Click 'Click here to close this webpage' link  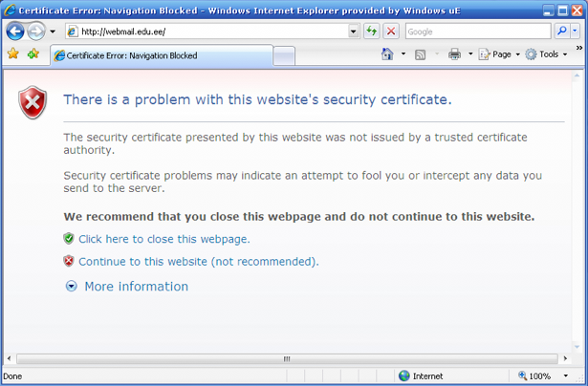(164, 239)
